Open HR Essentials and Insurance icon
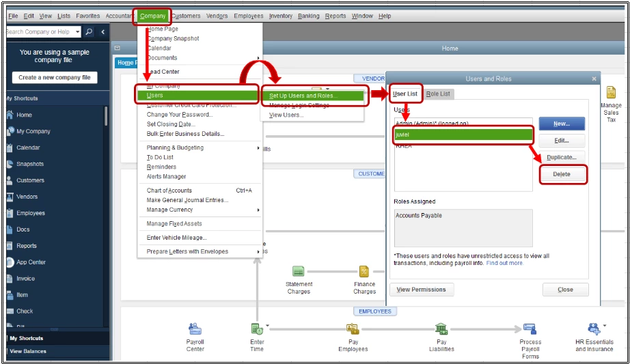Image resolution: width=630 pixels, height=364 pixels. [594, 329]
